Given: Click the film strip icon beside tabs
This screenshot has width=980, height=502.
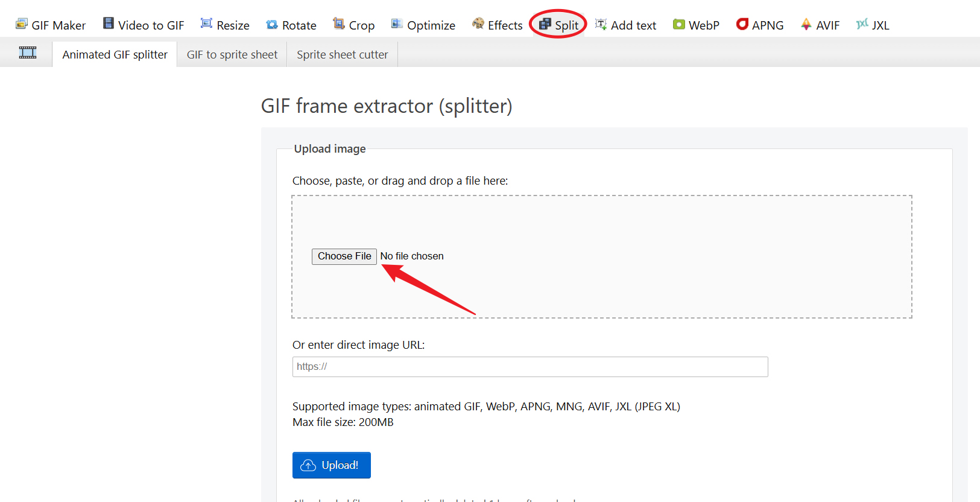Looking at the screenshot, I should click(28, 53).
